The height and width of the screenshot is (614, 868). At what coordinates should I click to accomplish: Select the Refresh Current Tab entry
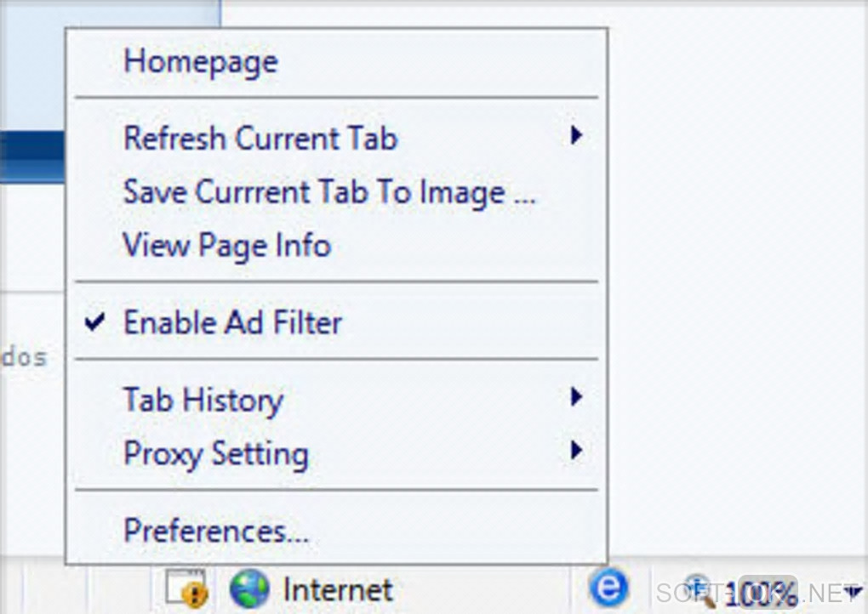[260, 138]
